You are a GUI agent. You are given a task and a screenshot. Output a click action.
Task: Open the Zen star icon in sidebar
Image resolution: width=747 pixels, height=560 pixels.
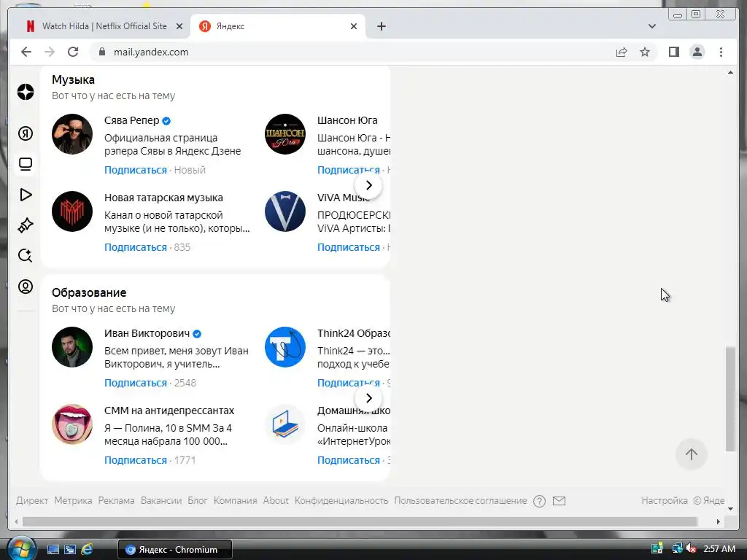26,91
